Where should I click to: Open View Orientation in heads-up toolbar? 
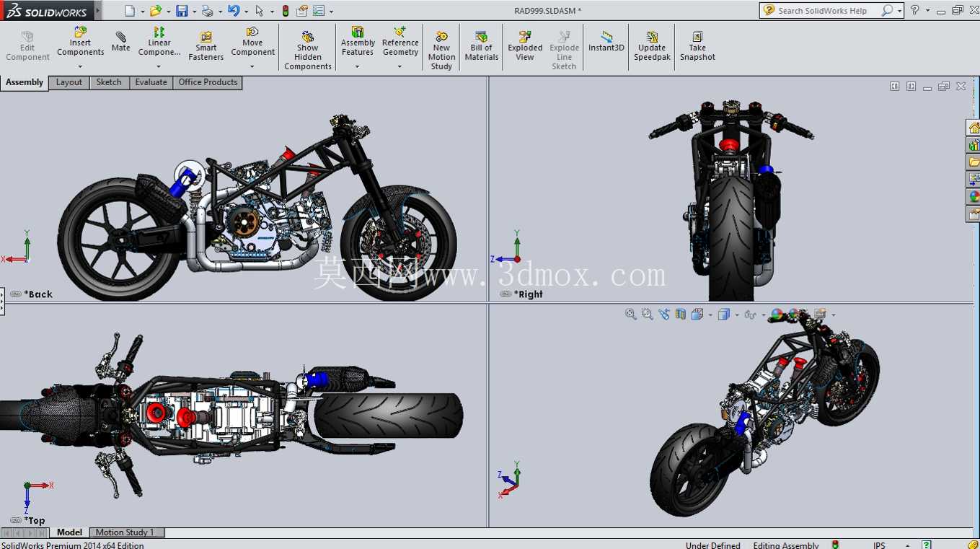[x=697, y=315]
